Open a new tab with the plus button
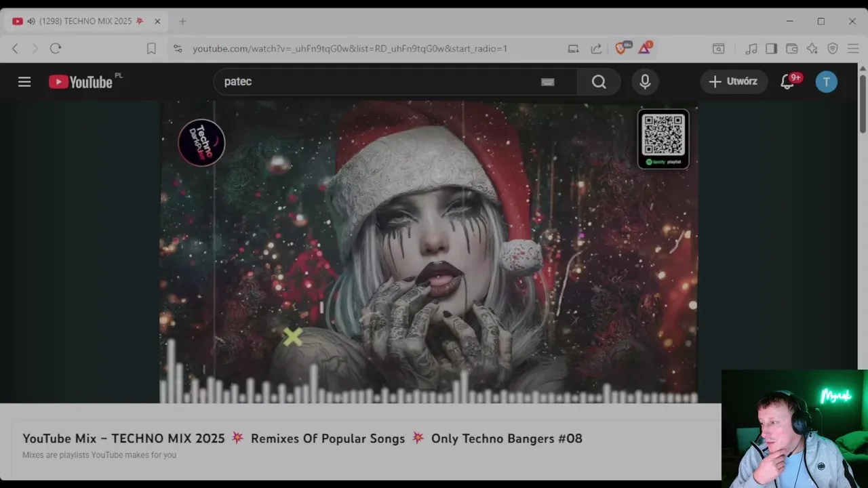This screenshot has width=868, height=488. (x=182, y=21)
